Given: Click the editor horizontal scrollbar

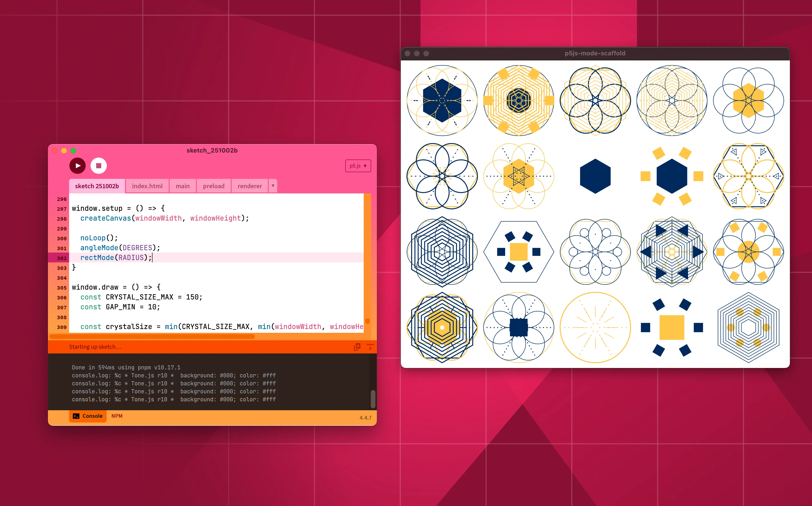Looking at the screenshot, I should click(152, 337).
